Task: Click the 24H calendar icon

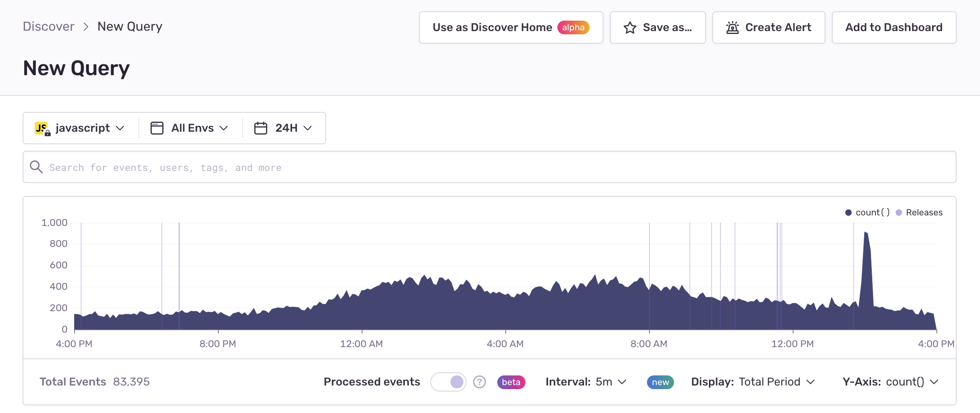Action: pyautogui.click(x=260, y=128)
